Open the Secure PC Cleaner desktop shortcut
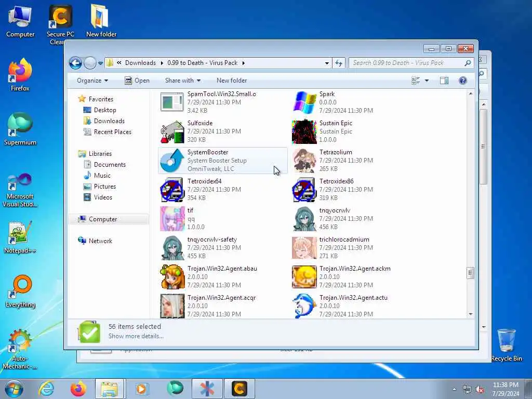 60,25
